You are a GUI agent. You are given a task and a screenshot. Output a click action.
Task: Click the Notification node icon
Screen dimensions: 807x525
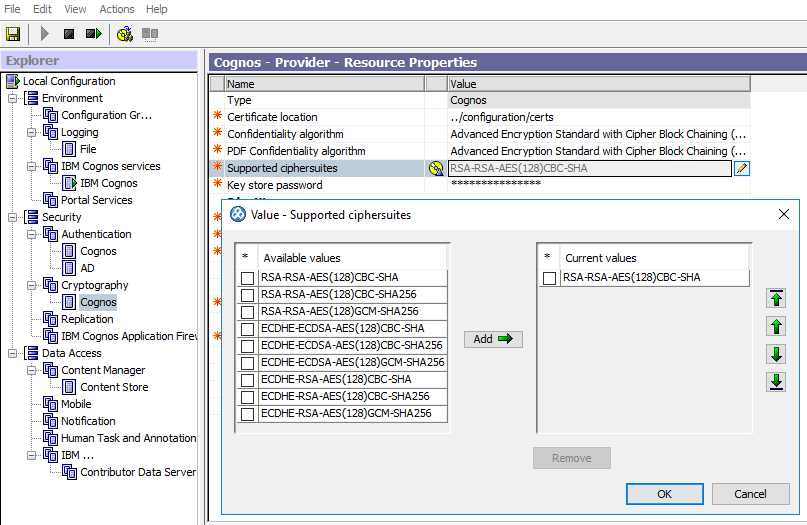point(50,421)
